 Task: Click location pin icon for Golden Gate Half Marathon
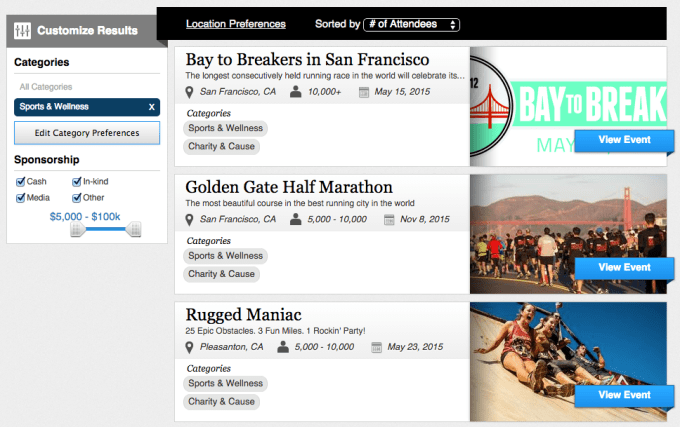(x=189, y=220)
